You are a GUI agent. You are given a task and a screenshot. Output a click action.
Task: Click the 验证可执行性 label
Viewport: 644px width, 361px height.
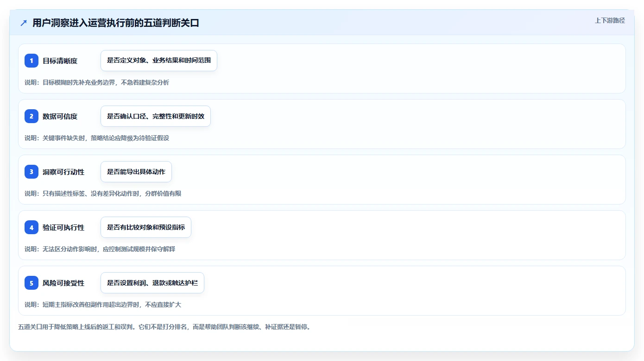tap(63, 227)
